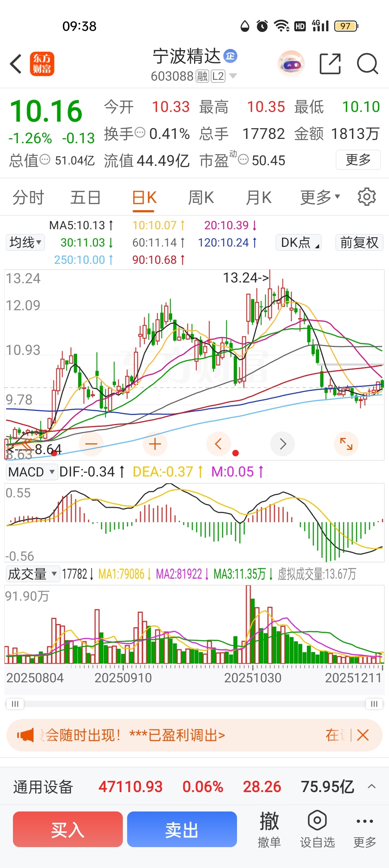This screenshot has width=389, height=868.
Task: Move chart right with gray arrow
Action: (283, 444)
